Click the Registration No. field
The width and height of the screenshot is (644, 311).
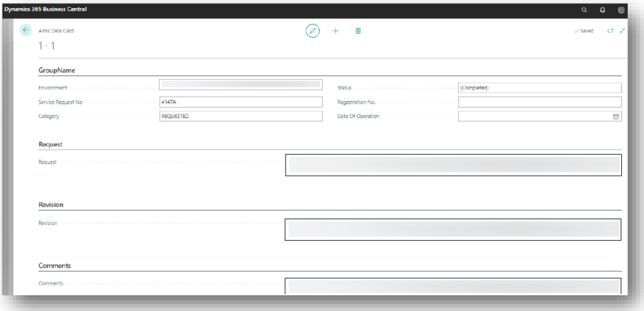(539, 102)
